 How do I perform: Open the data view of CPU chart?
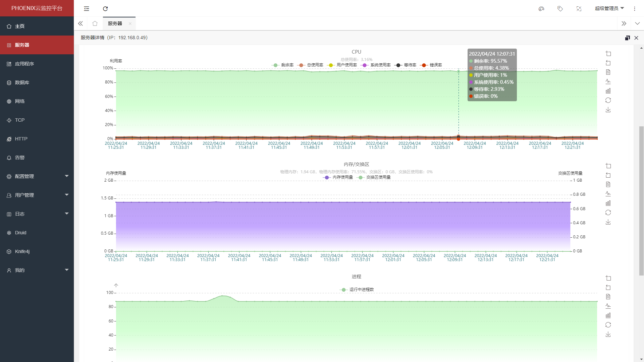click(x=608, y=72)
